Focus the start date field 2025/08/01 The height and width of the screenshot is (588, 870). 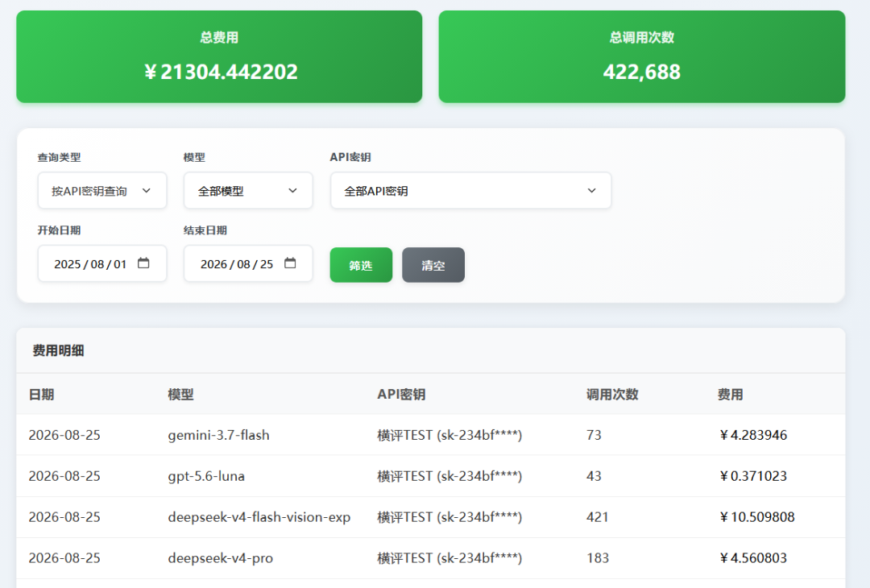point(102,263)
